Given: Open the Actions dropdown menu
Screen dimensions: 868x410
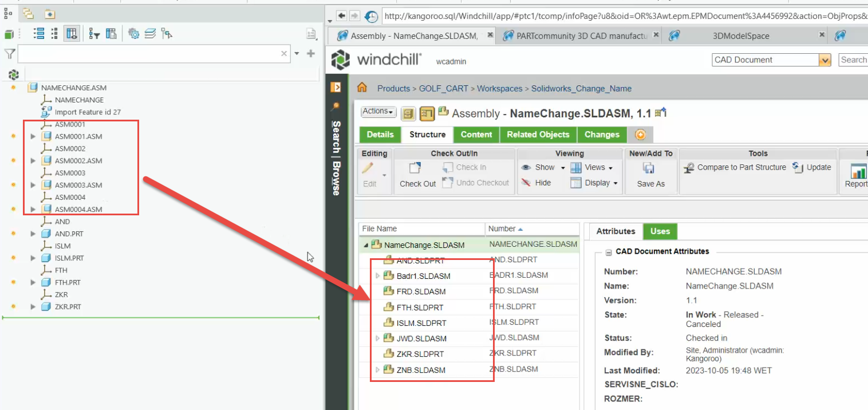Looking at the screenshot, I should click(378, 112).
